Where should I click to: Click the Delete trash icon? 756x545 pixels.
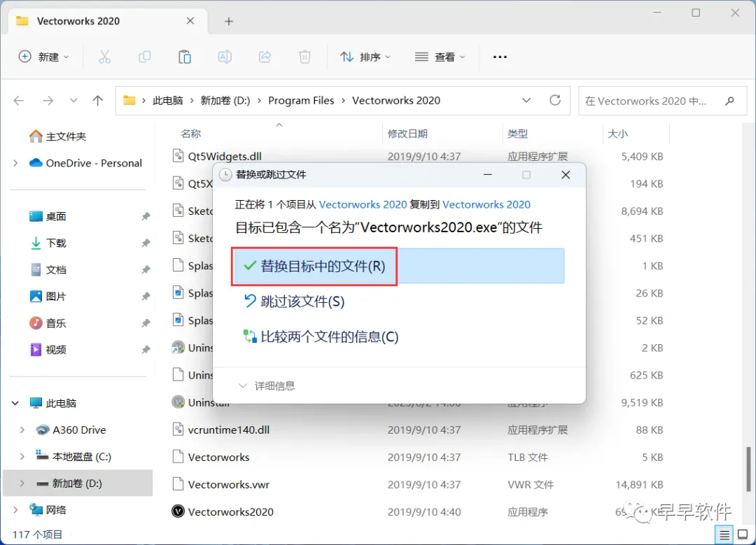pyautogui.click(x=304, y=57)
